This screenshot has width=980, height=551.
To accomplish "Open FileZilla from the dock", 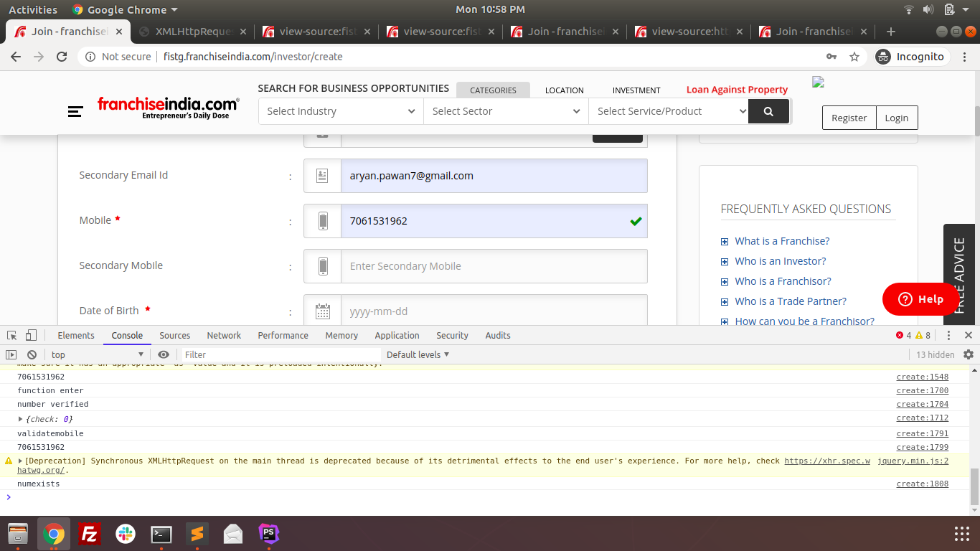I will tap(90, 534).
